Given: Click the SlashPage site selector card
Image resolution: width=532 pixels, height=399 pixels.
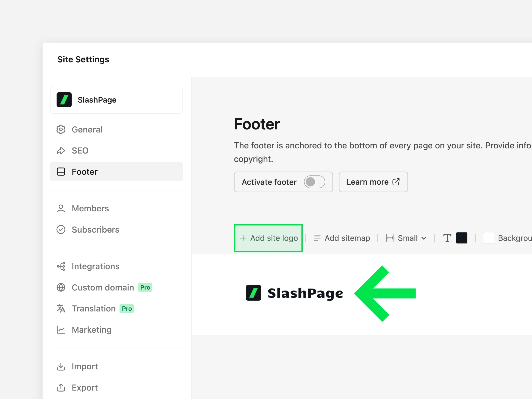Looking at the screenshot, I should point(116,99).
